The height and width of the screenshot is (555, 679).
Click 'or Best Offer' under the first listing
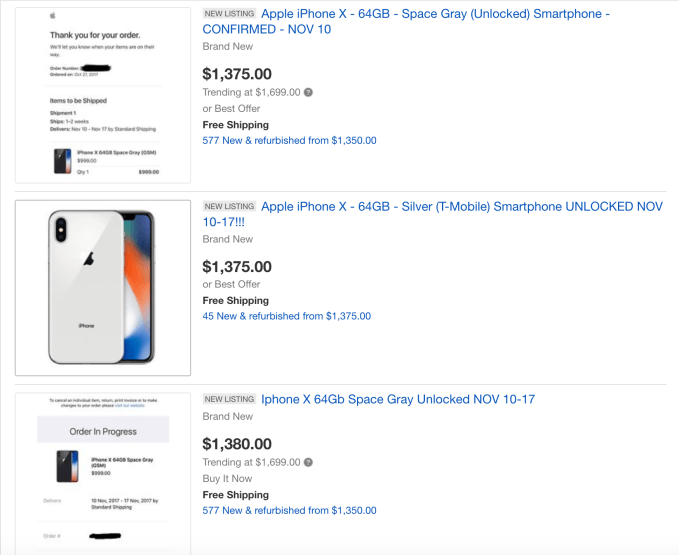click(x=234, y=108)
